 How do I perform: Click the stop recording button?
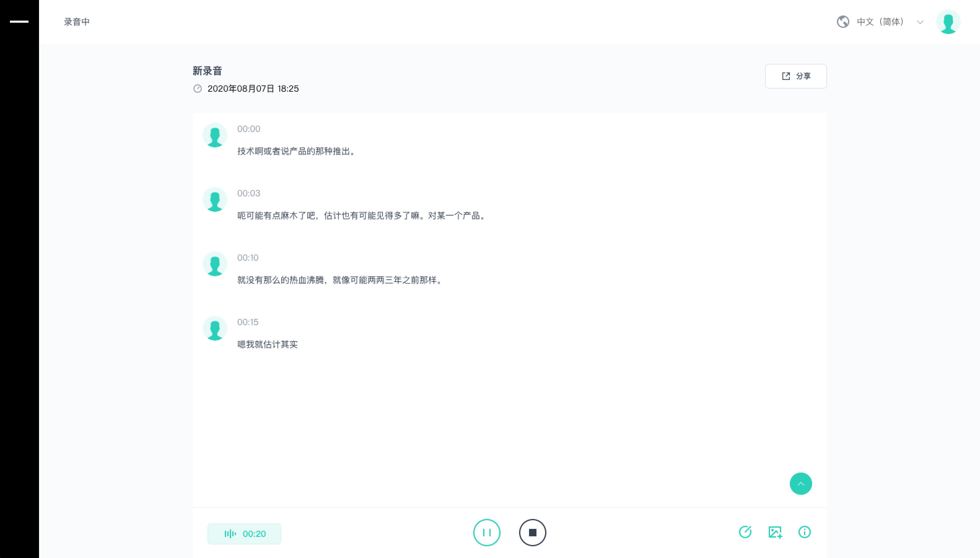533,532
